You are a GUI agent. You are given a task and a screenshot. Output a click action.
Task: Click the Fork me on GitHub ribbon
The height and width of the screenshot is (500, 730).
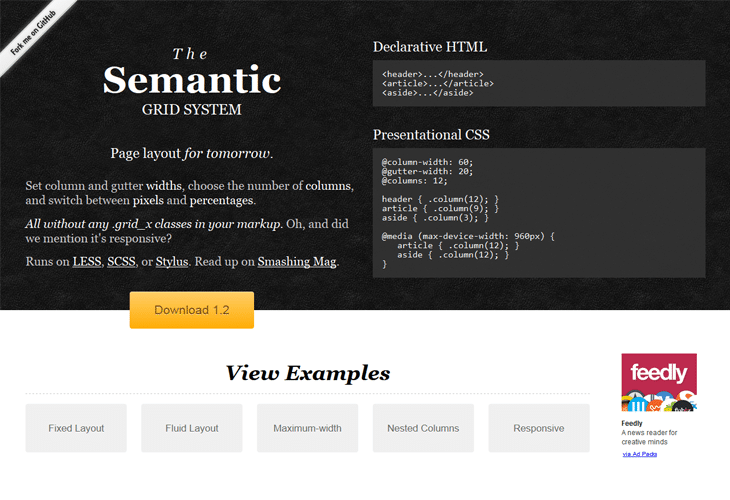[33, 33]
